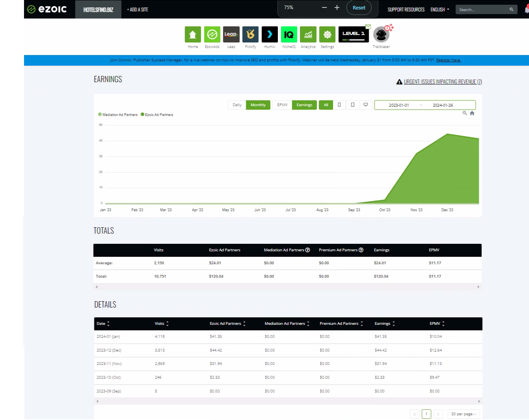Viewport: 529px width, 420px height.
Task: Open the Flickify icon
Action: tap(250, 35)
